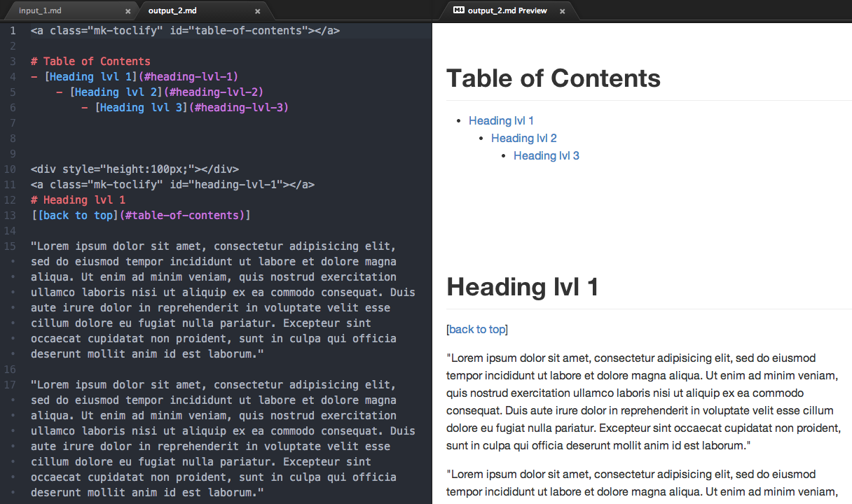Viewport: 852px width, 504px height.
Task: Click line number 1 in the gutter
Action: pos(13,31)
